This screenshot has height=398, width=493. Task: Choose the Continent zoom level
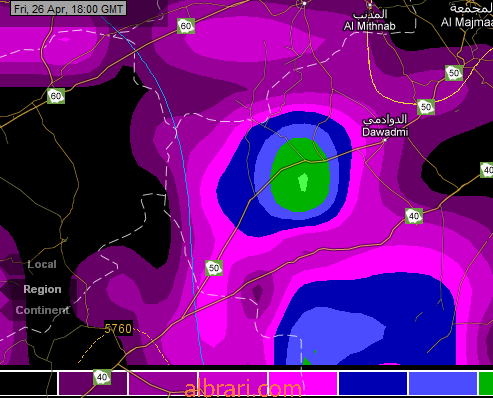point(42,310)
